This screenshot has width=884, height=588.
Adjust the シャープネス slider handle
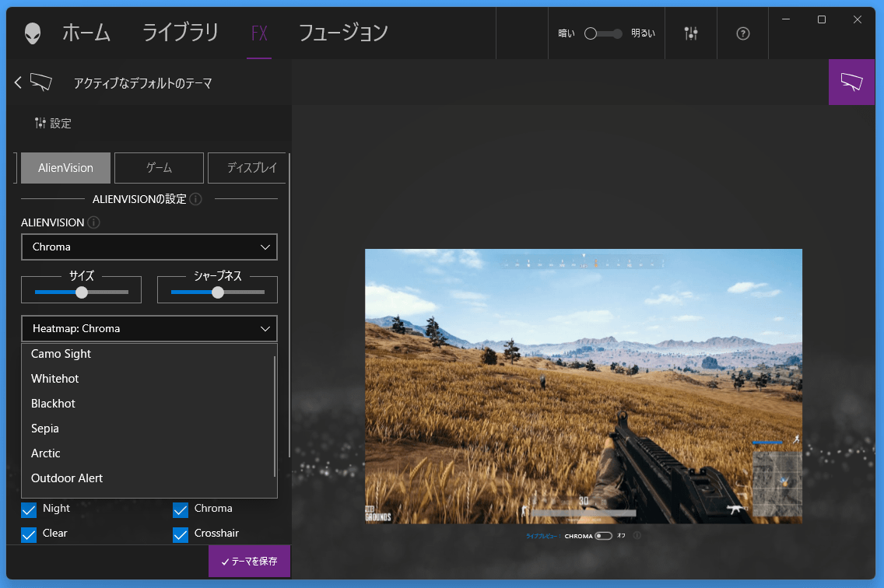click(218, 292)
